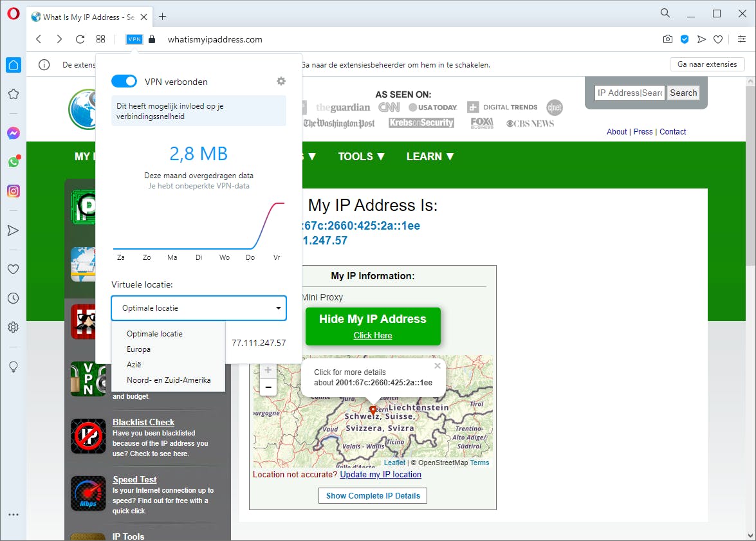Open the bookmarks star in the sidebar
This screenshot has height=541, width=756.
pyautogui.click(x=14, y=94)
